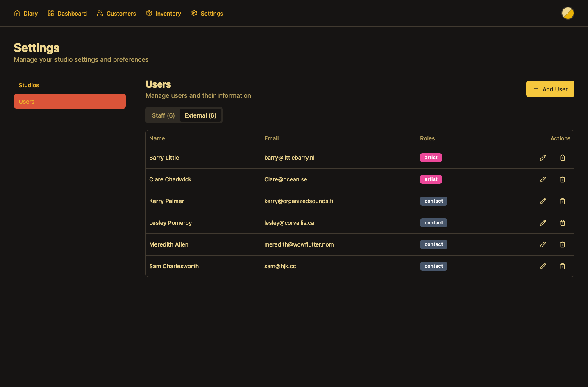Select the Dashboard grid icon
588x387 pixels.
(x=50, y=13)
